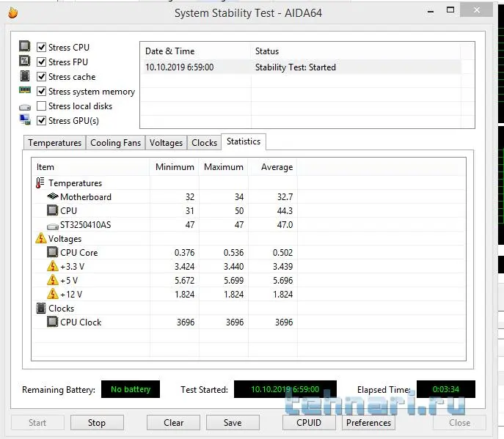Enable the Stress local disks checkbox

tap(41, 106)
